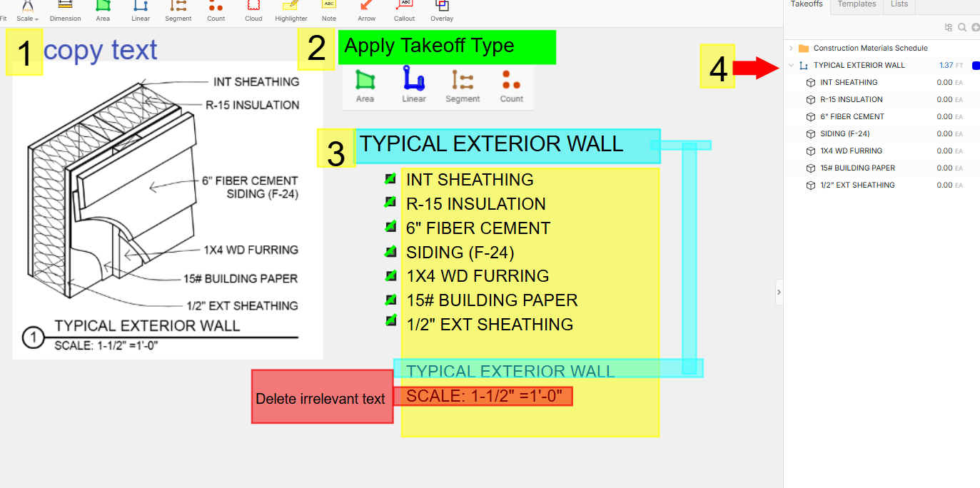
Task: Open the Scale dropdown menu
Action: pos(28,12)
